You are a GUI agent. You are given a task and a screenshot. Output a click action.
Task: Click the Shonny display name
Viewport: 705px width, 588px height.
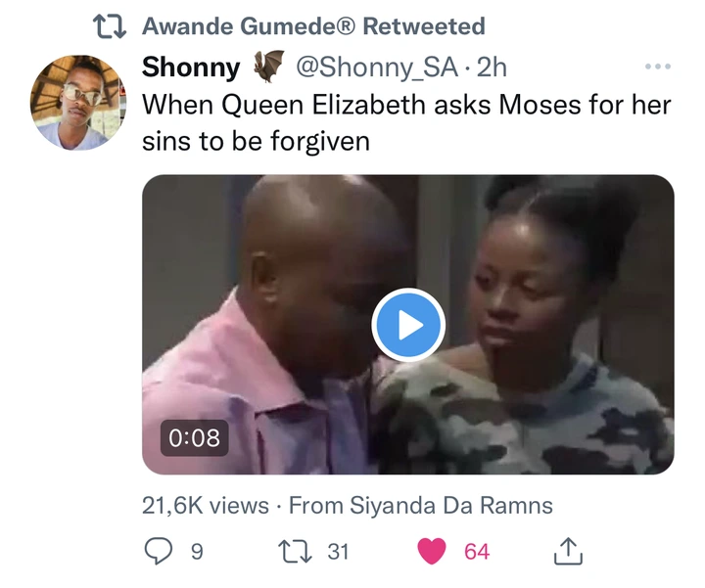191,68
